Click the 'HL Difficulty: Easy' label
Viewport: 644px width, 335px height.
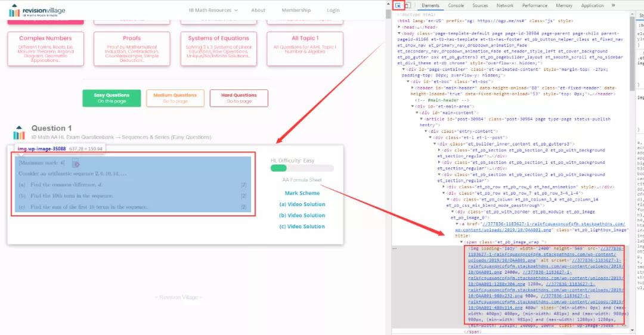[x=292, y=160]
